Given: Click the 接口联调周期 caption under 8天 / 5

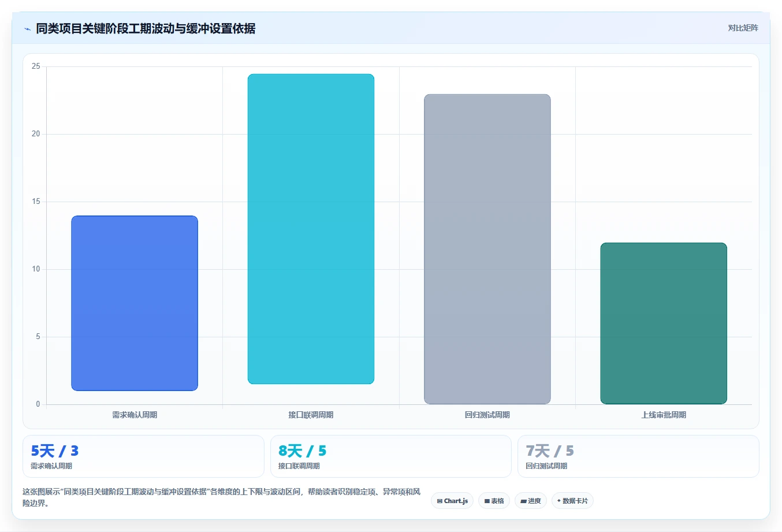Looking at the screenshot, I should (x=299, y=466).
